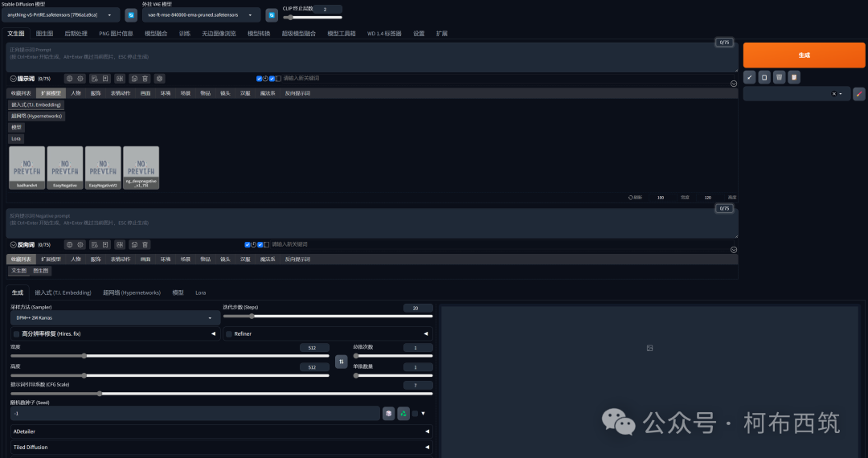This screenshot has height=458, width=868.
Task: Click the paintbrush edit-styles icon
Action: (859, 94)
